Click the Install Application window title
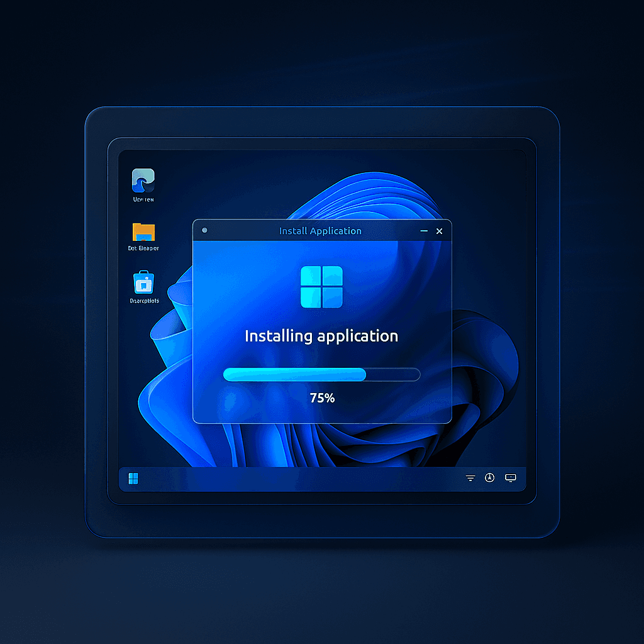The image size is (644, 644). [x=320, y=231]
